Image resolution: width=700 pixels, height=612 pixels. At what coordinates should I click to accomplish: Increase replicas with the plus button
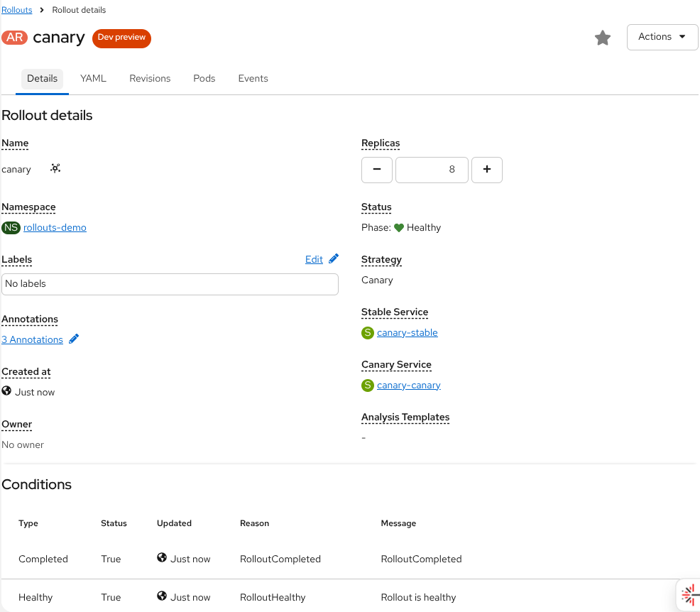(x=487, y=170)
